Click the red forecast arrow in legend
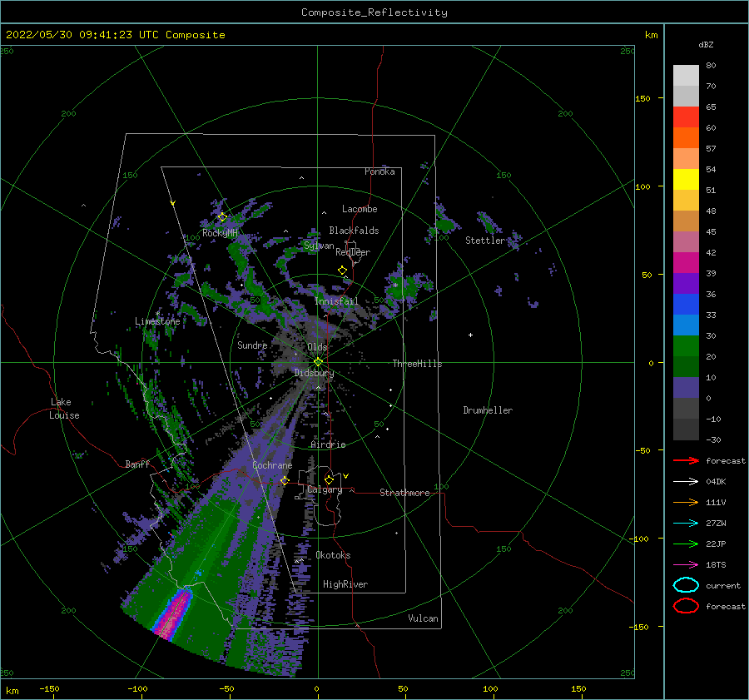Image resolution: width=749 pixels, height=700 pixels. coord(686,460)
